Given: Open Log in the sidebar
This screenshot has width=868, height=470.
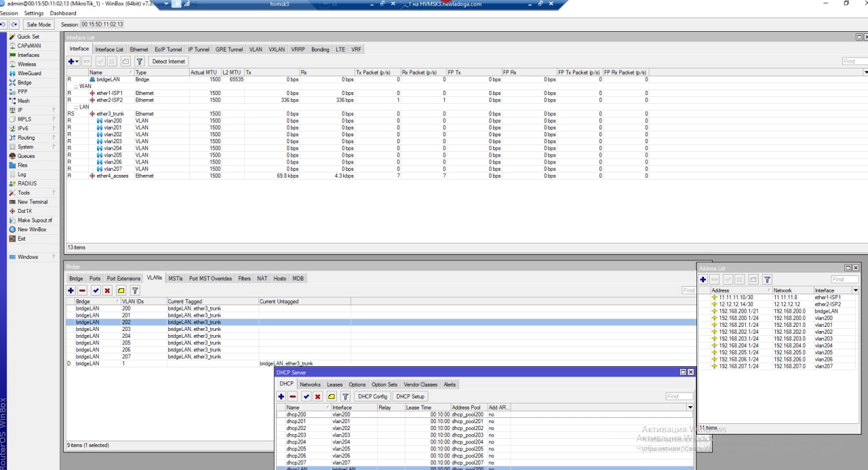Looking at the screenshot, I should (x=22, y=174).
